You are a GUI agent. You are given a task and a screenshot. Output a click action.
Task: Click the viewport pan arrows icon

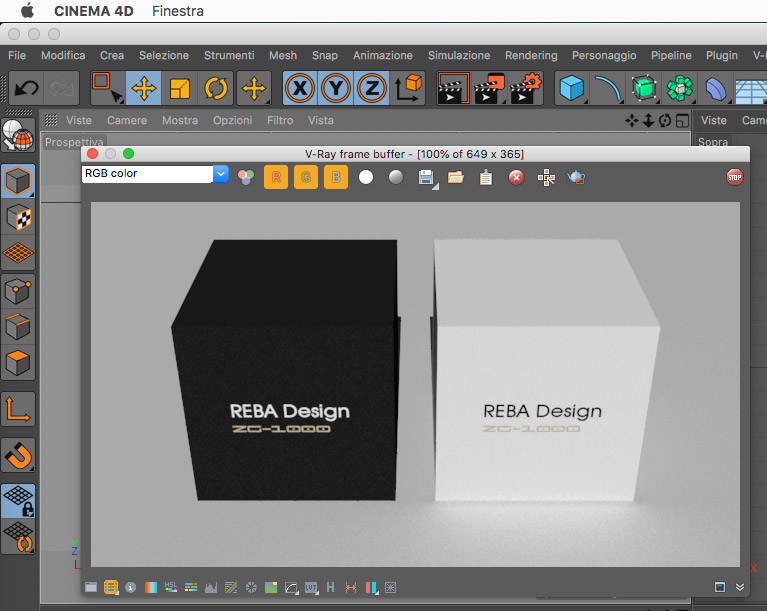coord(632,120)
